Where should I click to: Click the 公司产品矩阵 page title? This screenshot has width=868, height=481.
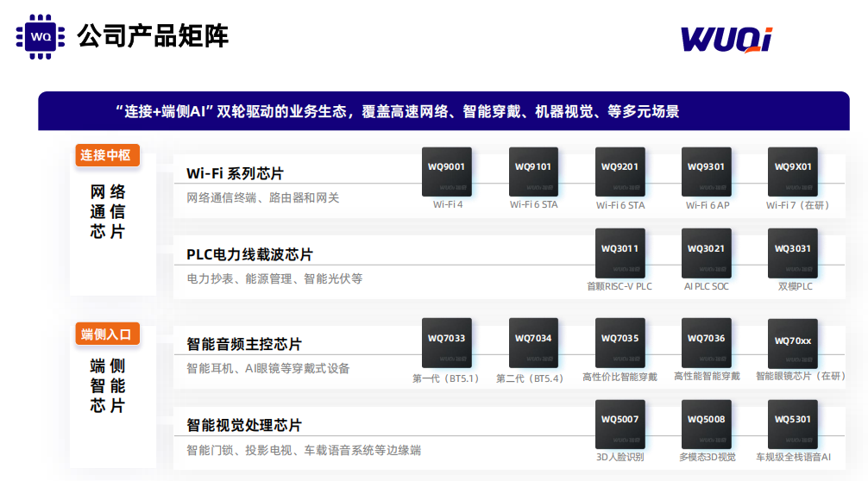[x=153, y=36]
